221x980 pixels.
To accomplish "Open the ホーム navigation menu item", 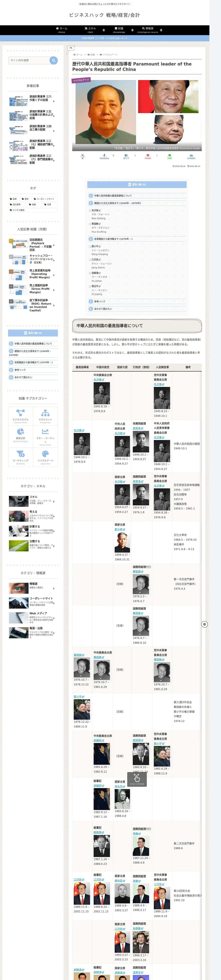I will point(61,30).
